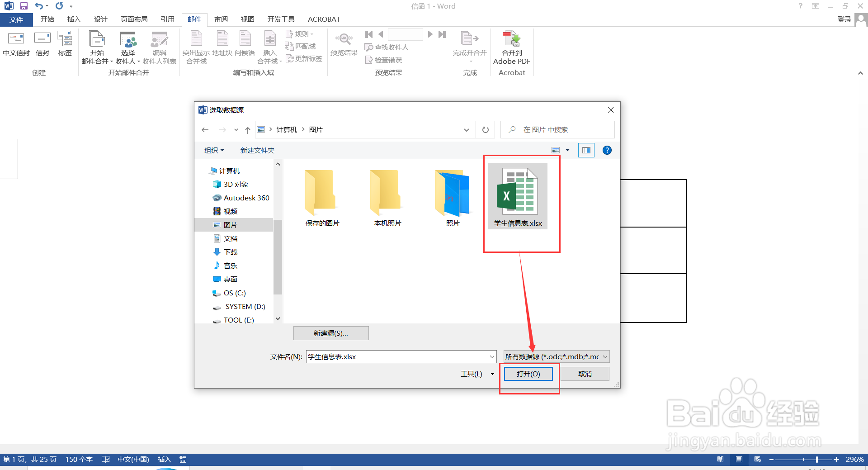Click the 查找收件人 (Find Recipient) icon

tap(387, 47)
